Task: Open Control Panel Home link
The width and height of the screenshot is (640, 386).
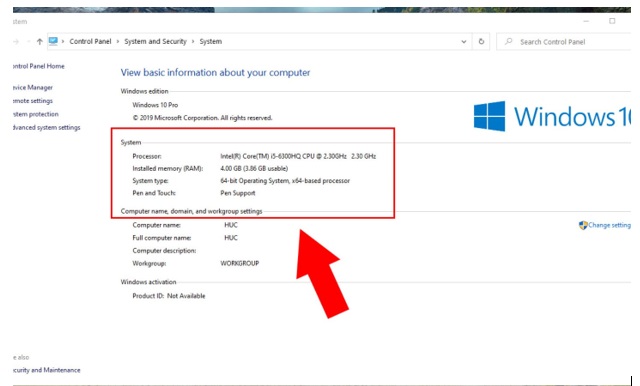Action: coord(39,66)
